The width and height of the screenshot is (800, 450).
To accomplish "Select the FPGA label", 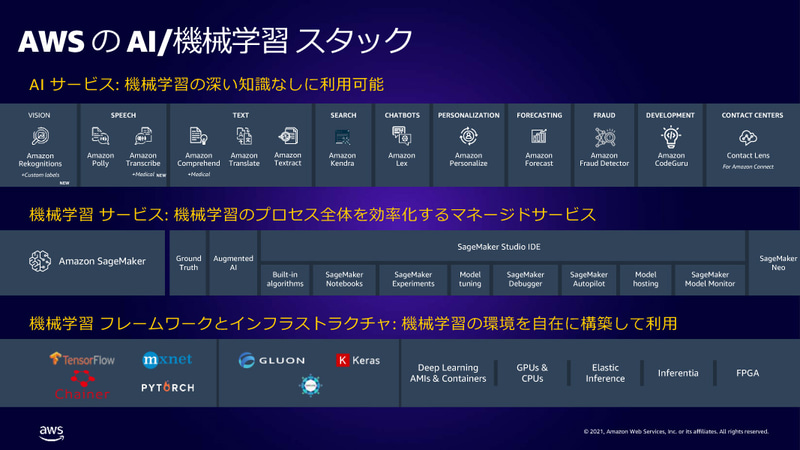I will (x=747, y=373).
